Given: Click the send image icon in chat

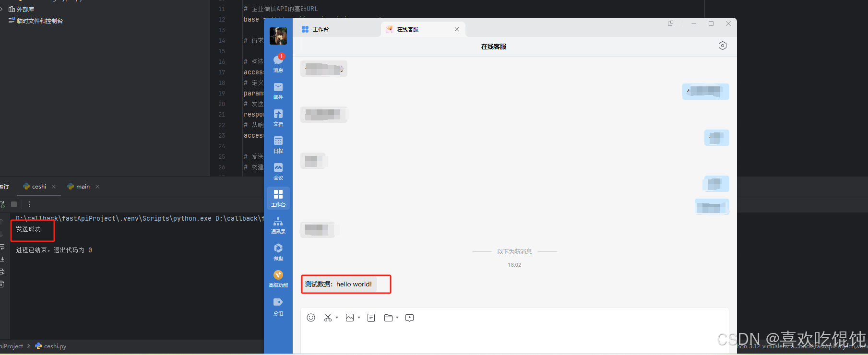Looking at the screenshot, I should 350,318.
